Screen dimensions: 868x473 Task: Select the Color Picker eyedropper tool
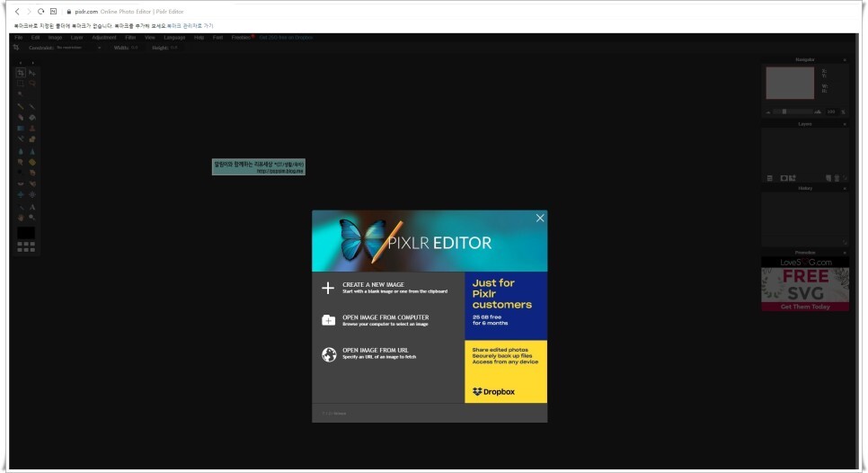point(21,207)
